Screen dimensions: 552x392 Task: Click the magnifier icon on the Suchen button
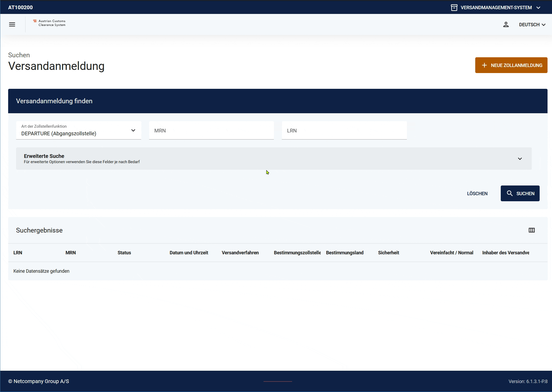pyautogui.click(x=509, y=193)
